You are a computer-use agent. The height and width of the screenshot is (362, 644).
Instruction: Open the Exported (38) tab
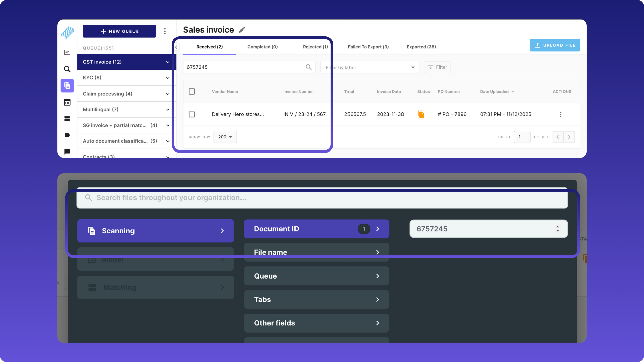(x=421, y=47)
